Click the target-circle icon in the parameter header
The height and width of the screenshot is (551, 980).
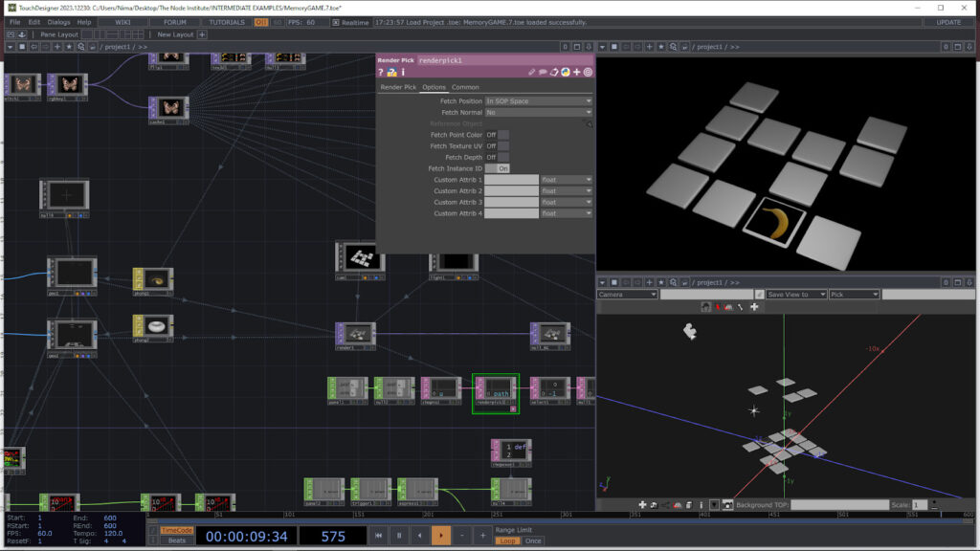(588, 72)
